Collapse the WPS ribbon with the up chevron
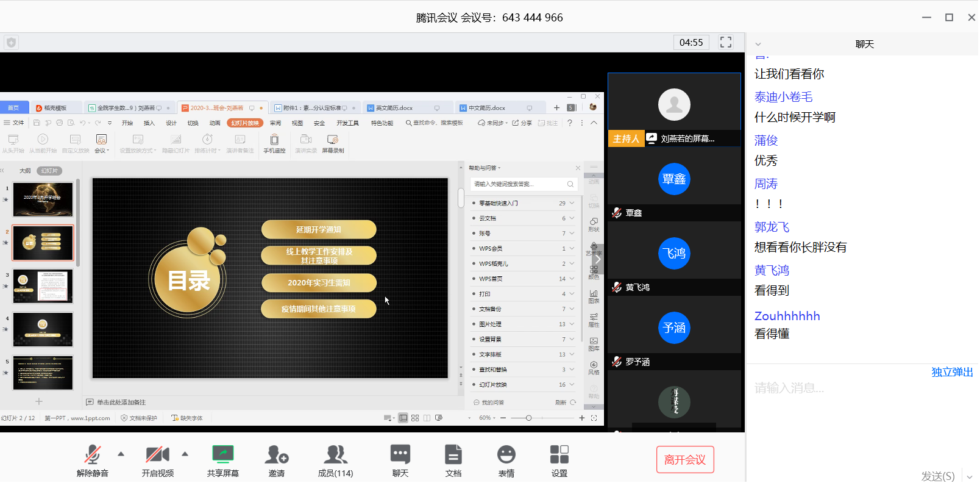Image resolution: width=980 pixels, height=483 pixels. click(x=594, y=123)
